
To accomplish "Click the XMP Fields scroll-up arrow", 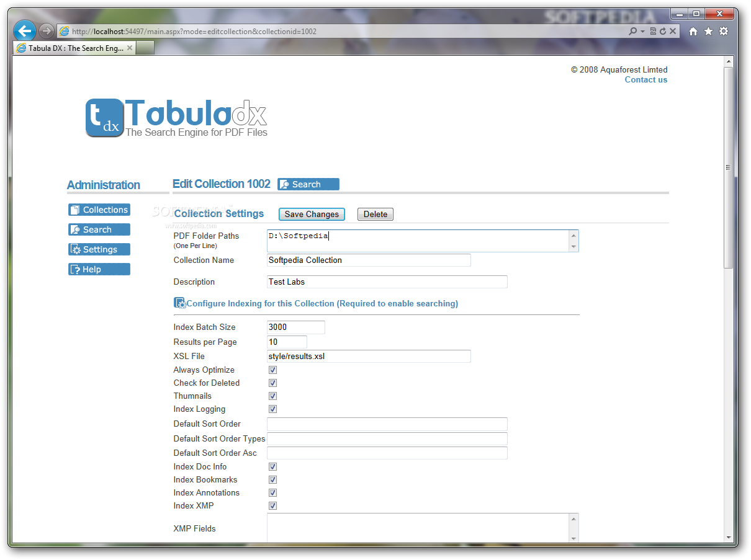I will pyautogui.click(x=573, y=519).
